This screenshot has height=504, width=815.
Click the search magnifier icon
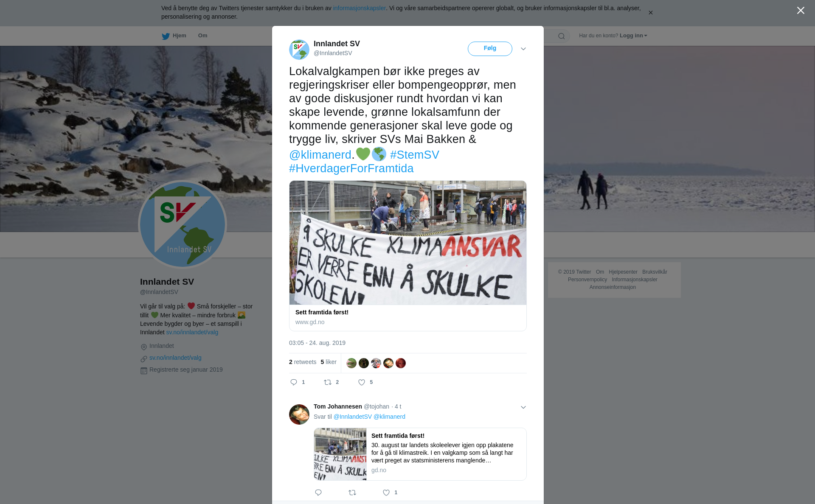562,36
